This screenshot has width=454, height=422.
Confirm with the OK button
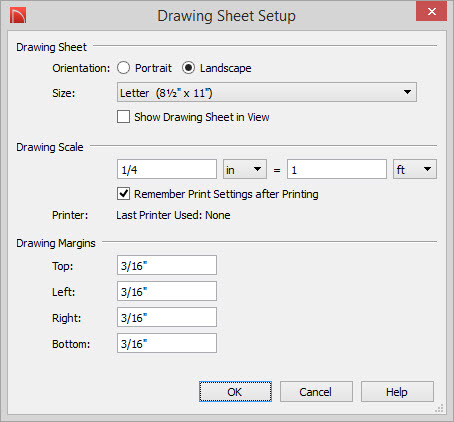[x=235, y=392]
